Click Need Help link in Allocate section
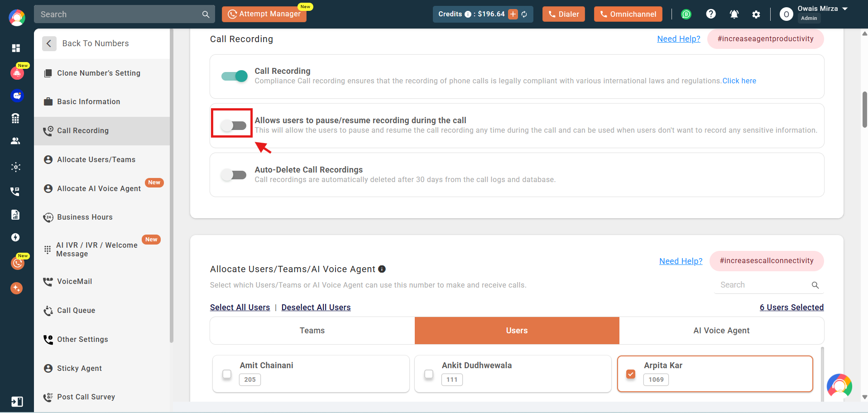This screenshot has width=868, height=413. pyautogui.click(x=681, y=261)
